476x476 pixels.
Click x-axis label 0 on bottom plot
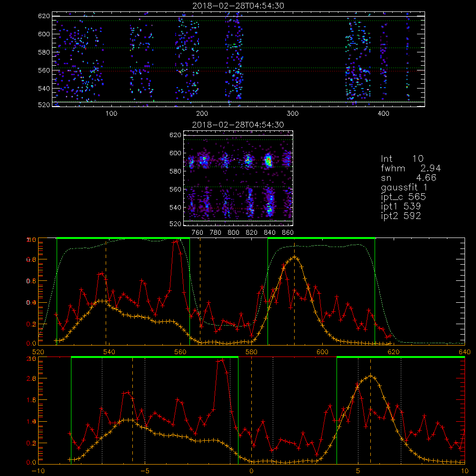251,471
